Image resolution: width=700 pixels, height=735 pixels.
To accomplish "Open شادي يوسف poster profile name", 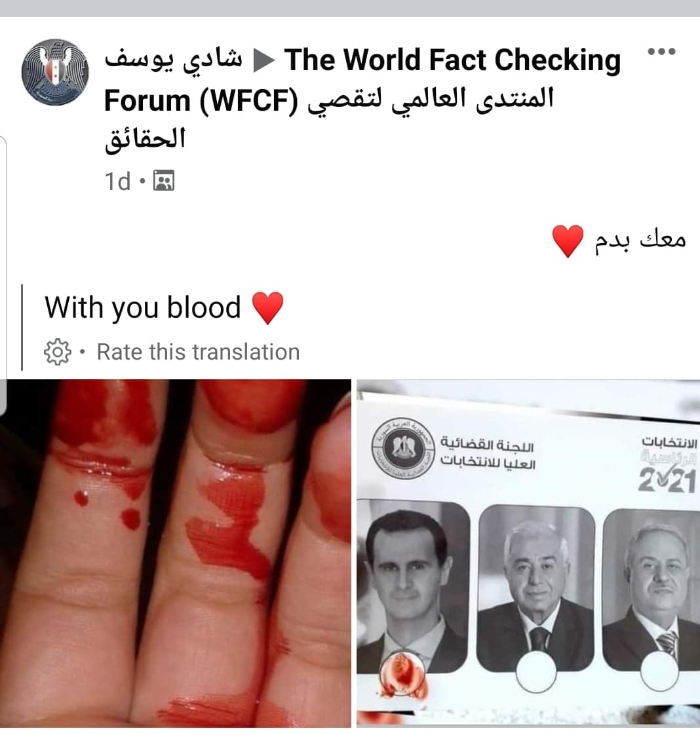I will pos(173,60).
